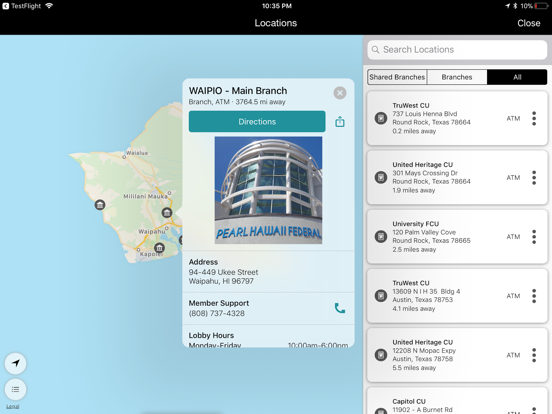The height and width of the screenshot is (414, 552).
Task: Tap ATM icon of University FCU row
Action: [381, 236]
